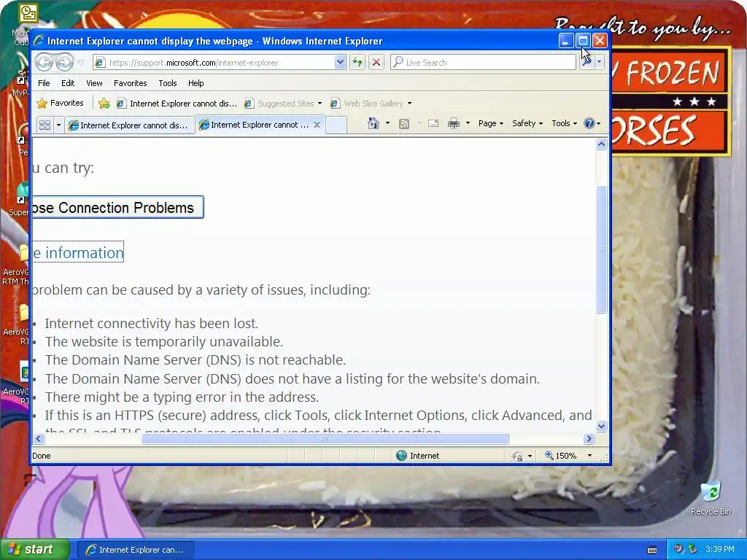Click Diagnose Connection Problems button
Viewport: 747px width, 560px height.
118,207
